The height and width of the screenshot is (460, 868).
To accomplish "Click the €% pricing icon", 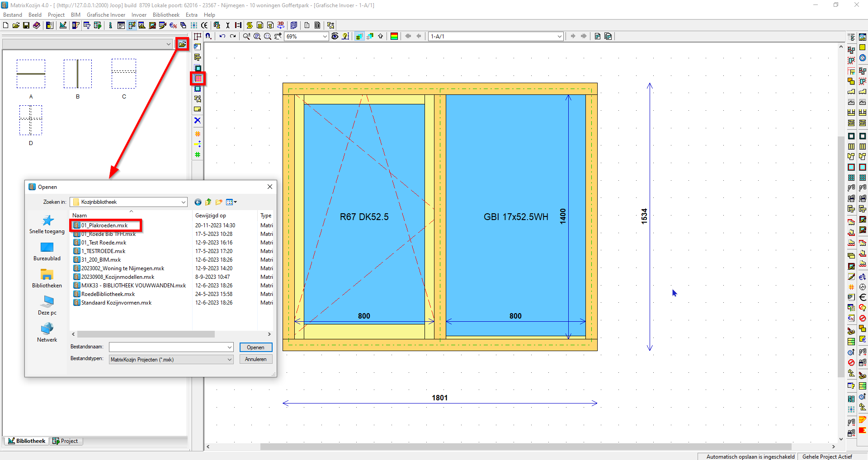I will point(173,25).
